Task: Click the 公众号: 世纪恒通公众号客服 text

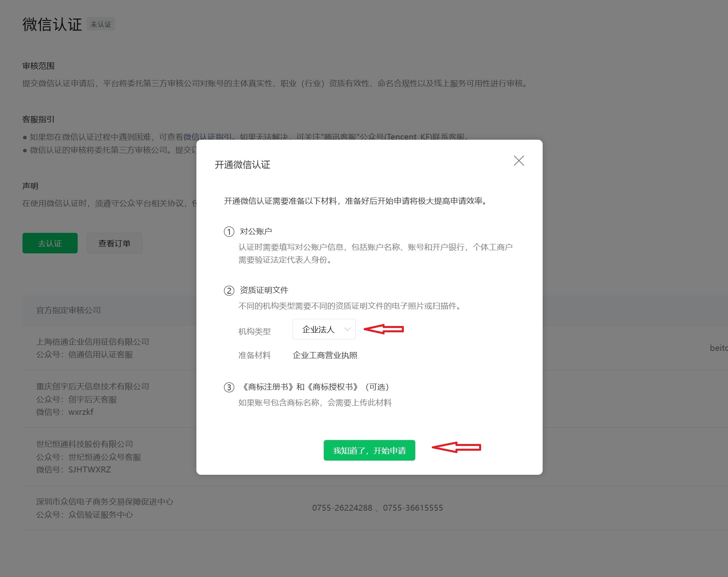Action: click(89, 457)
